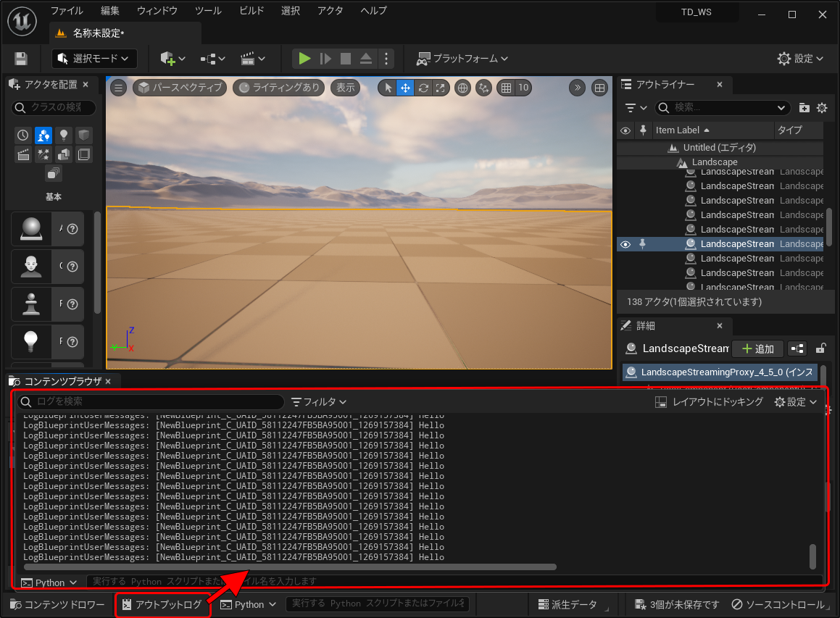Click レイアウトにドッキング button
Screen dimensions: 840x618
(709, 401)
